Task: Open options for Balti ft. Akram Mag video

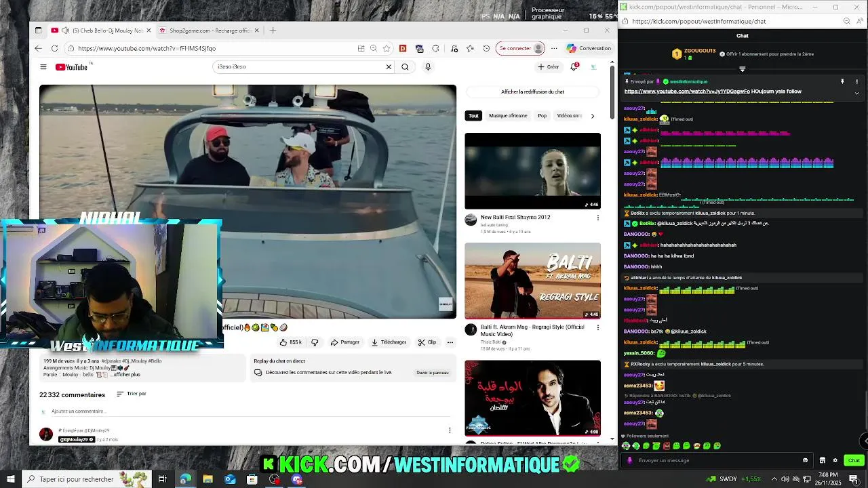Action: [597, 327]
